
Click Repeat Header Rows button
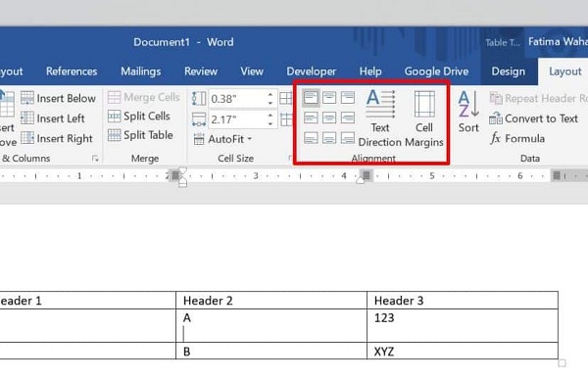pyautogui.click(x=538, y=98)
